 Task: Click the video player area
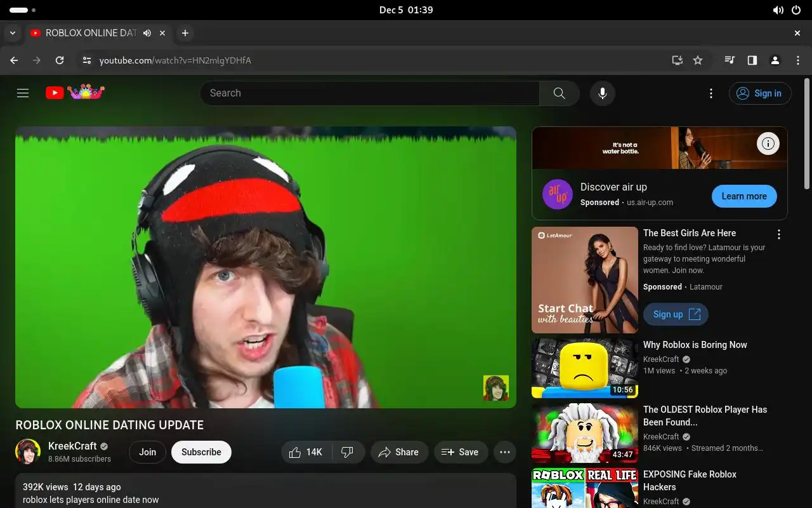click(x=266, y=267)
